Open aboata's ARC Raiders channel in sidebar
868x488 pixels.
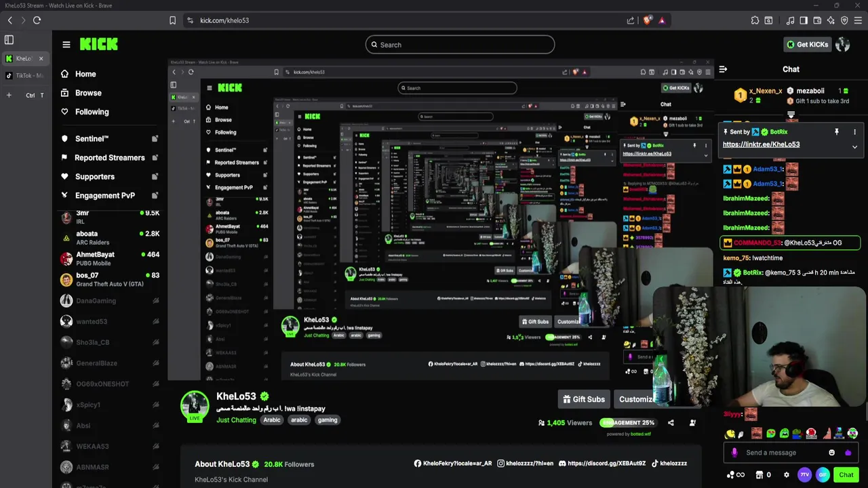coord(110,238)
